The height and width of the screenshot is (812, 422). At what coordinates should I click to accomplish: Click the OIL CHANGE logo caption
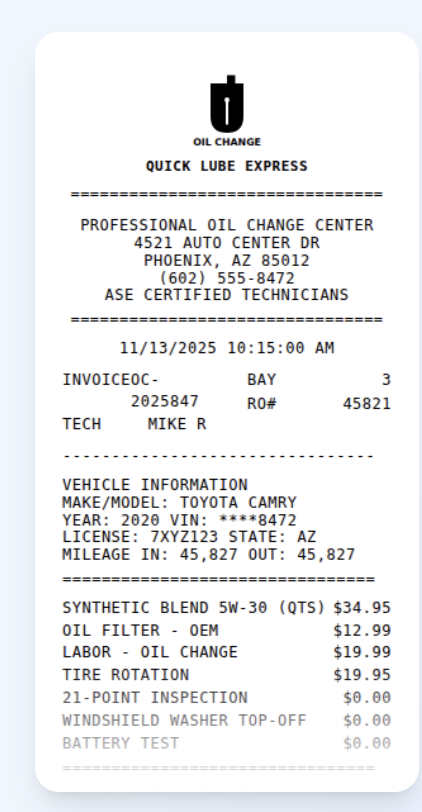coord(227,142)
